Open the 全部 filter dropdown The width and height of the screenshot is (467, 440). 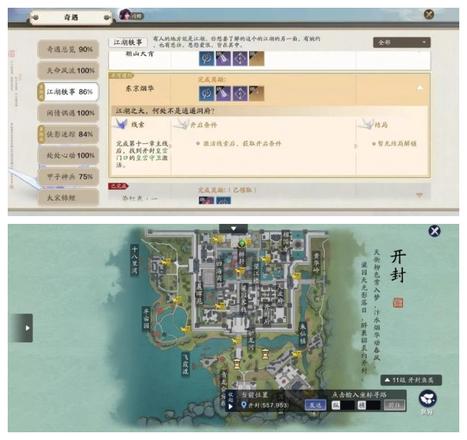pos(402,42)
